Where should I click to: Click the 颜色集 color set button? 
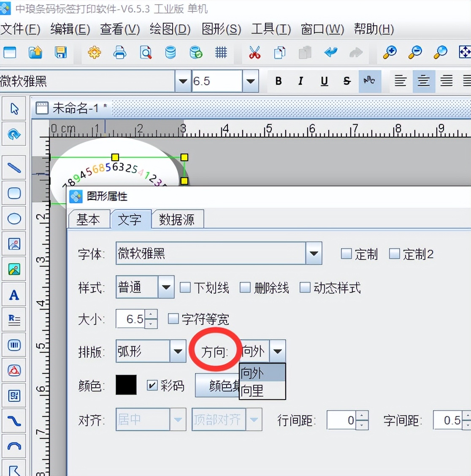pyautogui.click(x=217, y=386)
